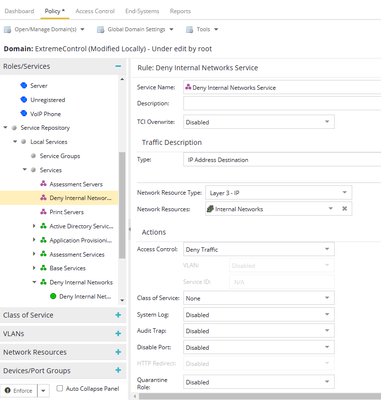The image size is (381, 400).
Task: Collapse Roles/Services panel with the minus icon
Action: click(118, 66)
